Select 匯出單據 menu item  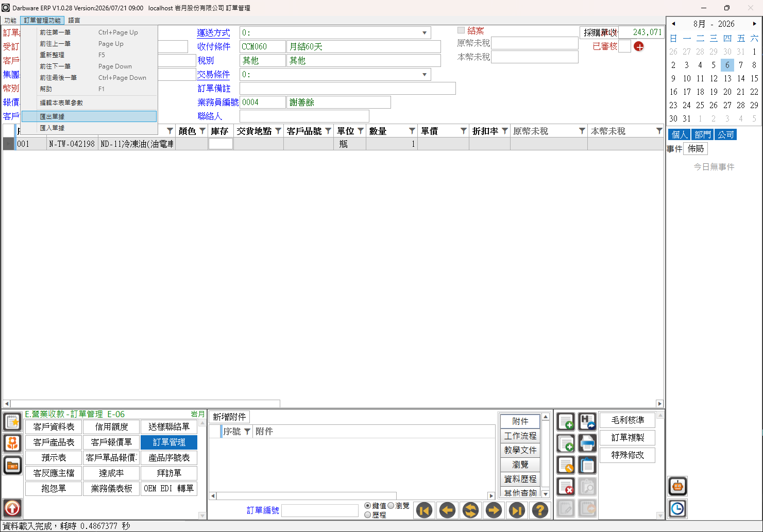89,117
